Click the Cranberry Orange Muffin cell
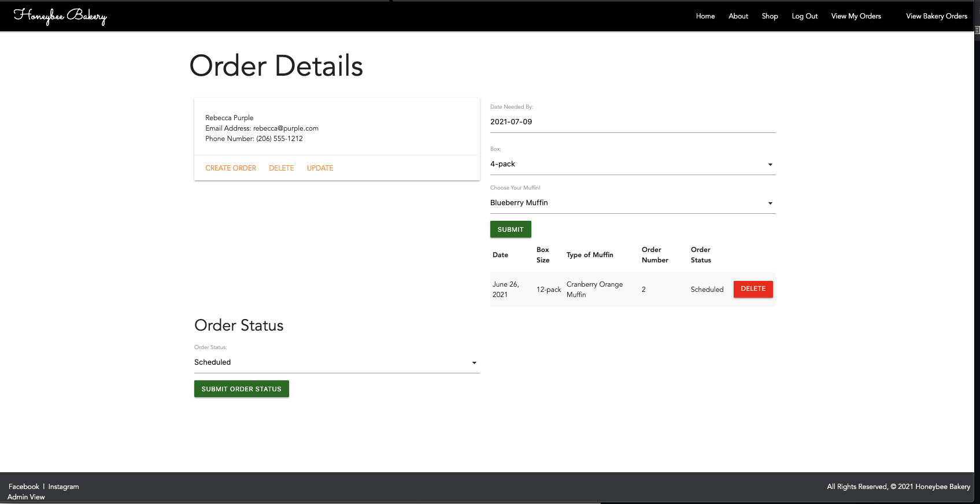Screen dimensions: 980x504 click(x=595, y=290)
